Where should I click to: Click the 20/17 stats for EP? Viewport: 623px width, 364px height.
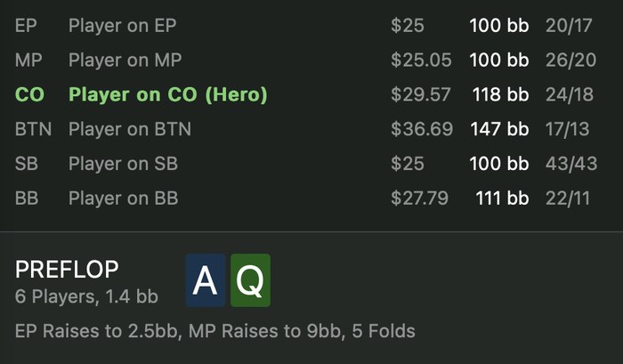(x=567, y=25)
